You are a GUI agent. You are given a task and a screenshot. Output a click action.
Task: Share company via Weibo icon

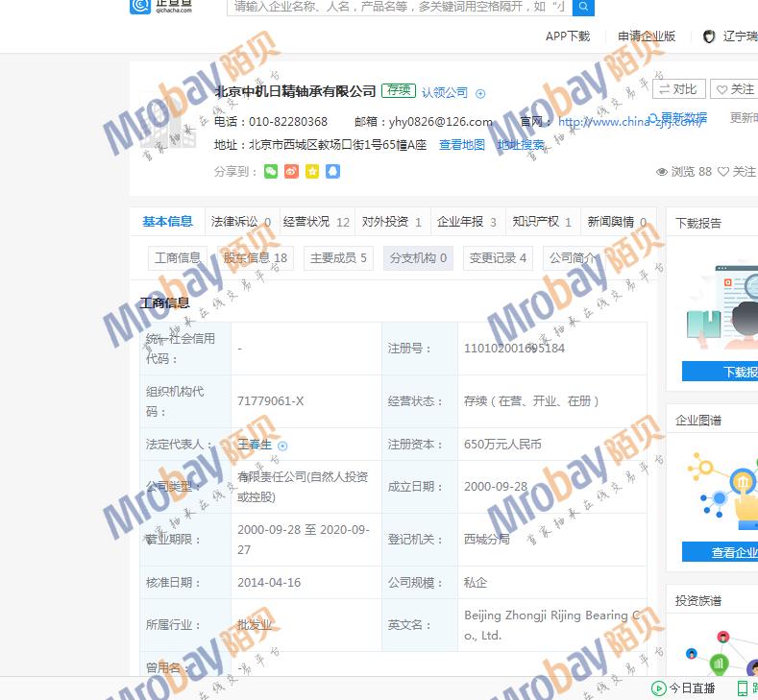(x=291, y=171)
